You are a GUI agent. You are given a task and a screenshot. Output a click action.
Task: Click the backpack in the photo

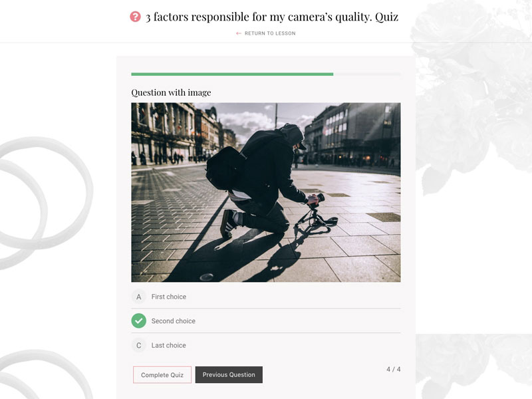click(x=225, y=168)
